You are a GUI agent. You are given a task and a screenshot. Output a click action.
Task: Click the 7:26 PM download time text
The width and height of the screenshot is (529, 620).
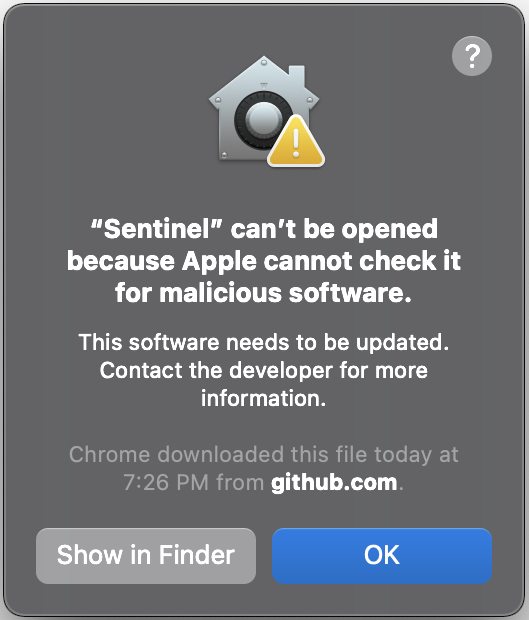(166, 483)
